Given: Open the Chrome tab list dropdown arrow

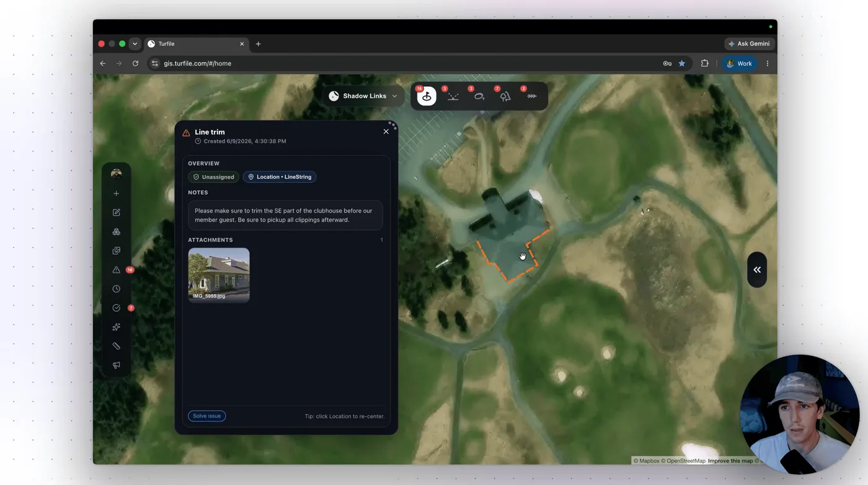Looking at the screenshot, I should pyautogui.click(x=135, y=44).
